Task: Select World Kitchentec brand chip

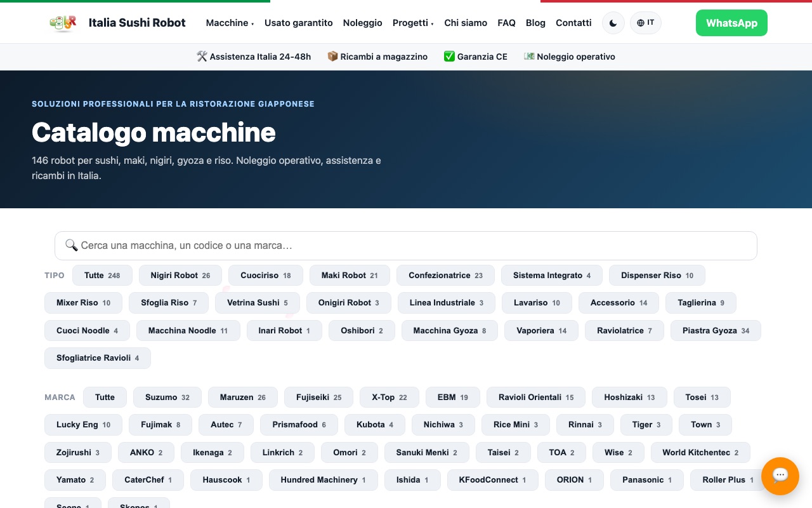Action: (700, 453)
